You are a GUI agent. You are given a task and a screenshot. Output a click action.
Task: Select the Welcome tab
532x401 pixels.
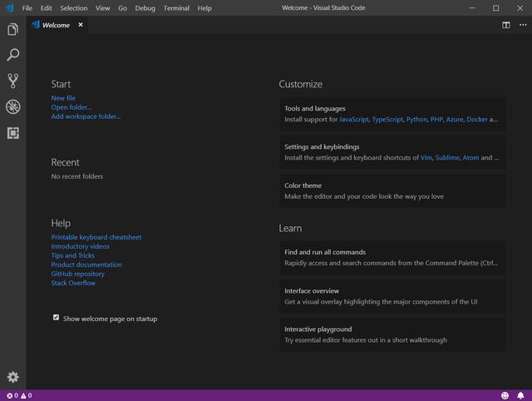coord(56,25)
